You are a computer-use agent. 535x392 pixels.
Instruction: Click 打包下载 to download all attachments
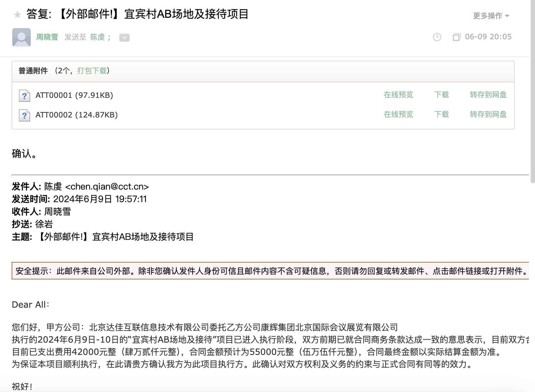[x=92, y=71]
